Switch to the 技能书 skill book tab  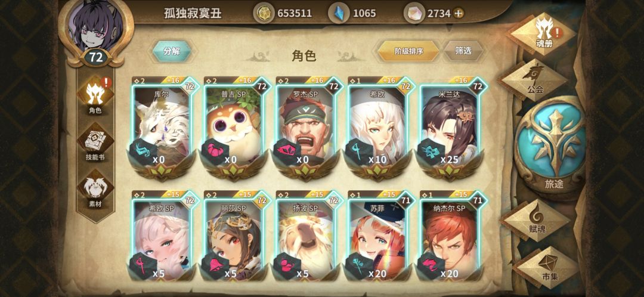click(95, 143)
